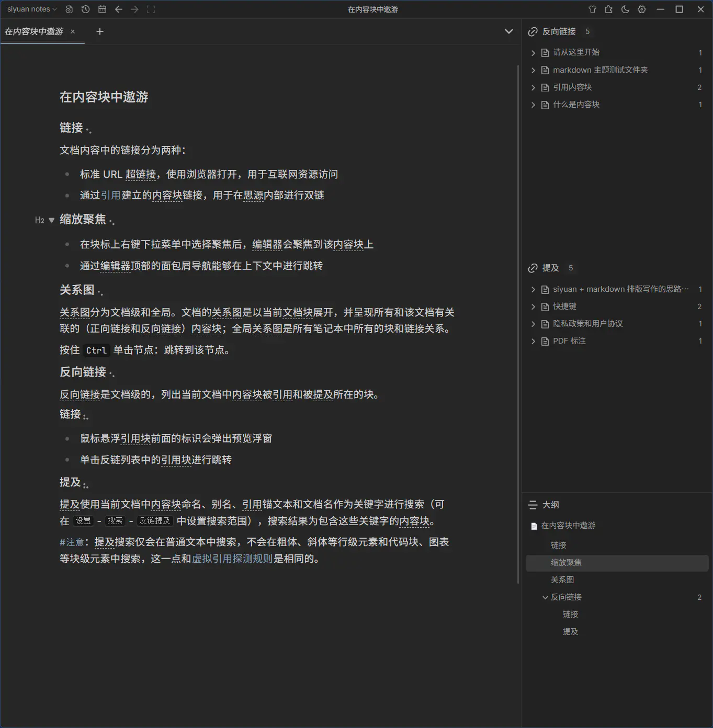Click the 超链接 virtual reference in the first bullet
Screen dimensions: 713x728
141,174
